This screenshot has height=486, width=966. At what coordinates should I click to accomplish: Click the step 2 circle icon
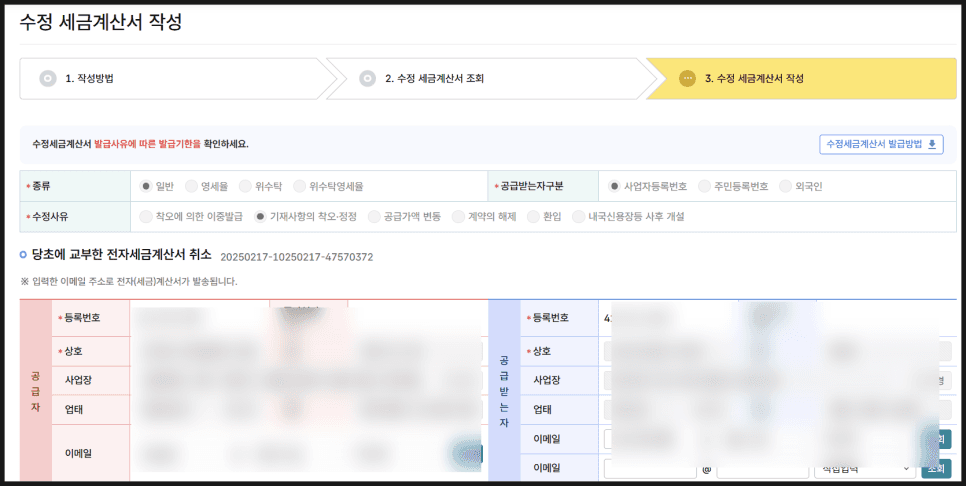point(367,79)
